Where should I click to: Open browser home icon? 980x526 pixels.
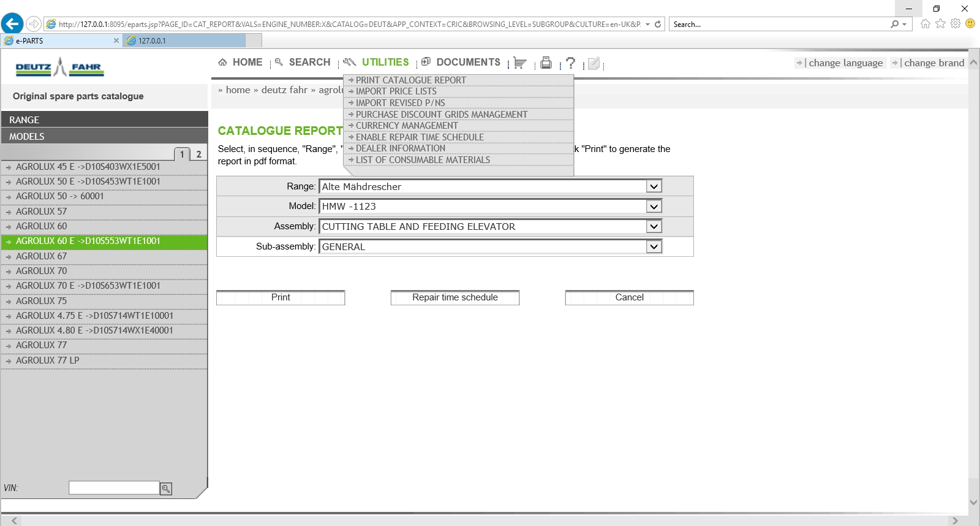pos(925,24)
